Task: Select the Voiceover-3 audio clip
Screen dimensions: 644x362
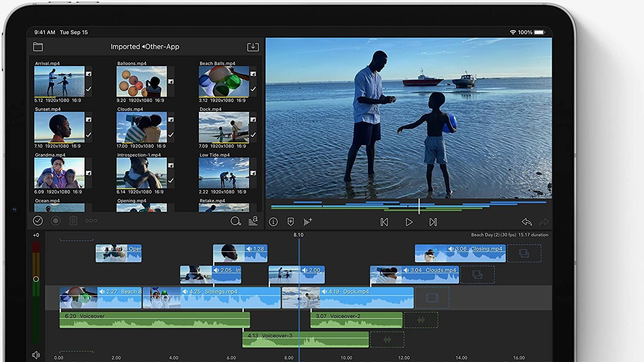Action: click(x=306, y=339)
